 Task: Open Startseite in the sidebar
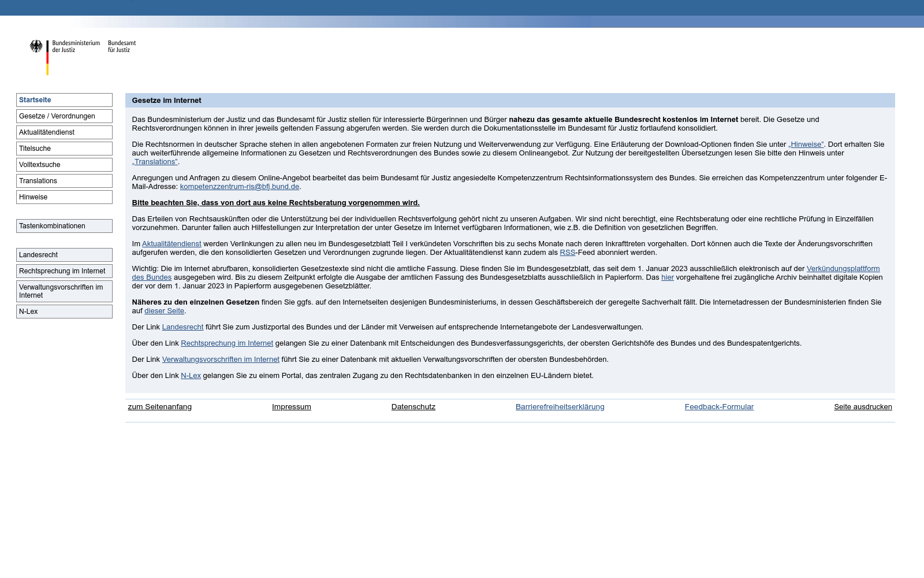point(64,100)
